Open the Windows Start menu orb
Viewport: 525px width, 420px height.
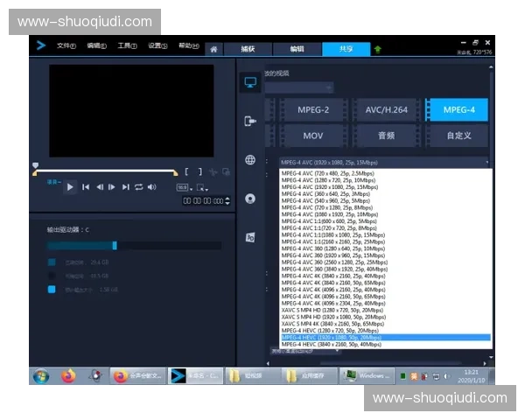[41, 376]
